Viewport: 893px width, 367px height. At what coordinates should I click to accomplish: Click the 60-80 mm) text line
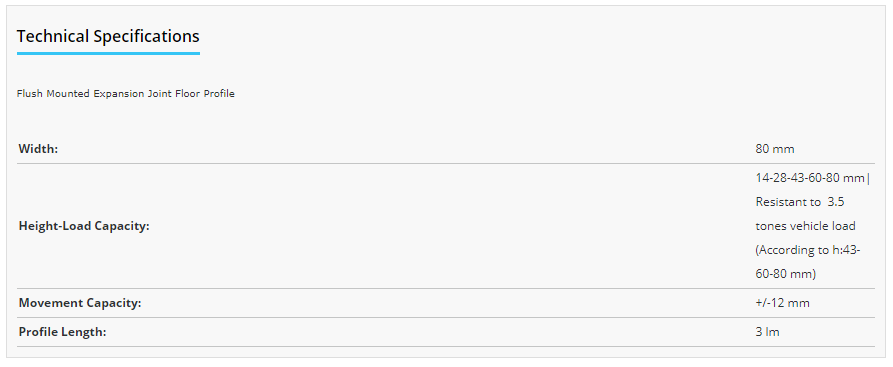click(785, 274)
